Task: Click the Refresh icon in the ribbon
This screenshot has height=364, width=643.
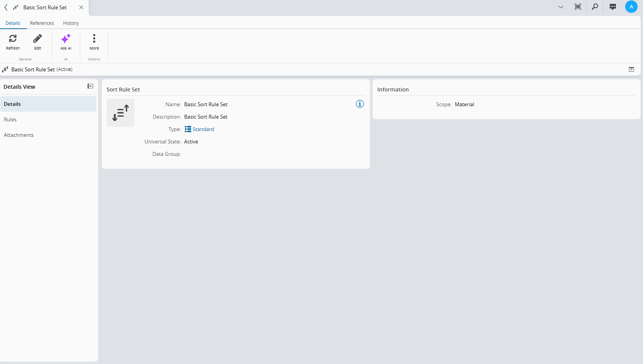Action: point(13,38)
